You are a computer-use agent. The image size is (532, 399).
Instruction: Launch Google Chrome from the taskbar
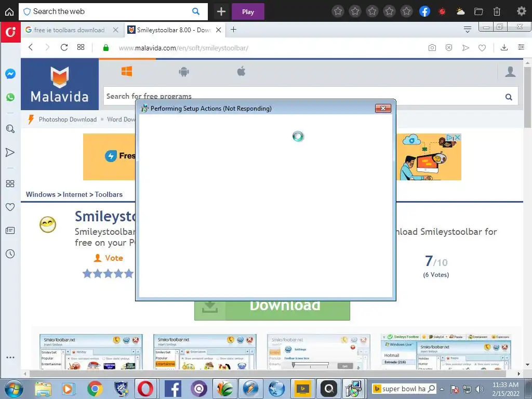(x=95, y=389)
